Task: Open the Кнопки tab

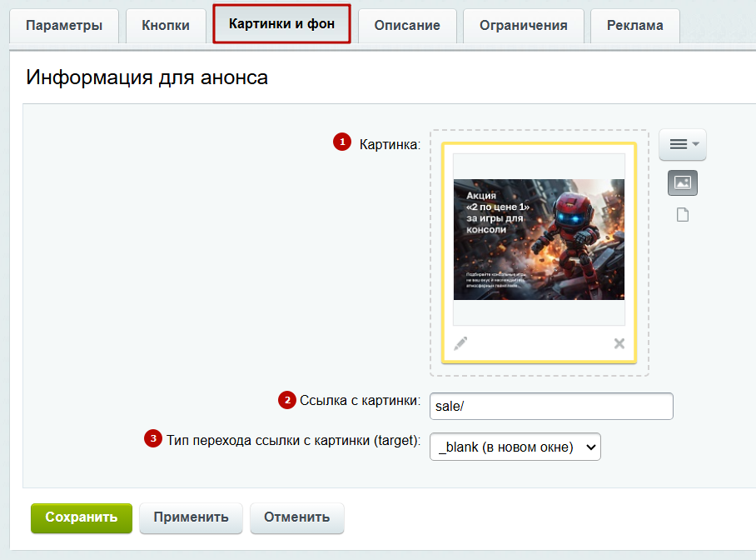Action: [x=166, y=26]
